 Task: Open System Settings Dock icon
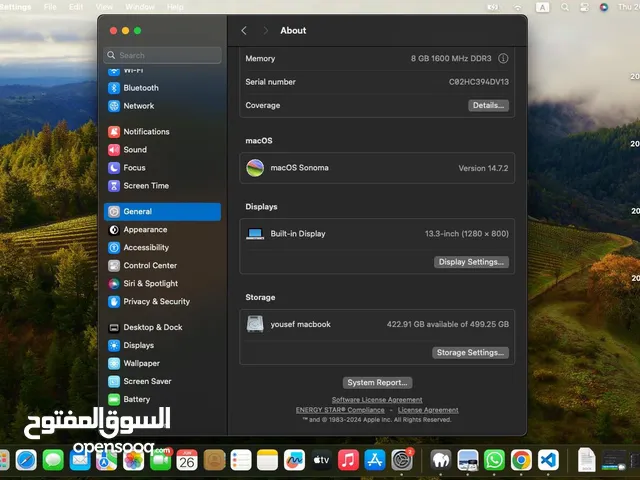[402, 460]
